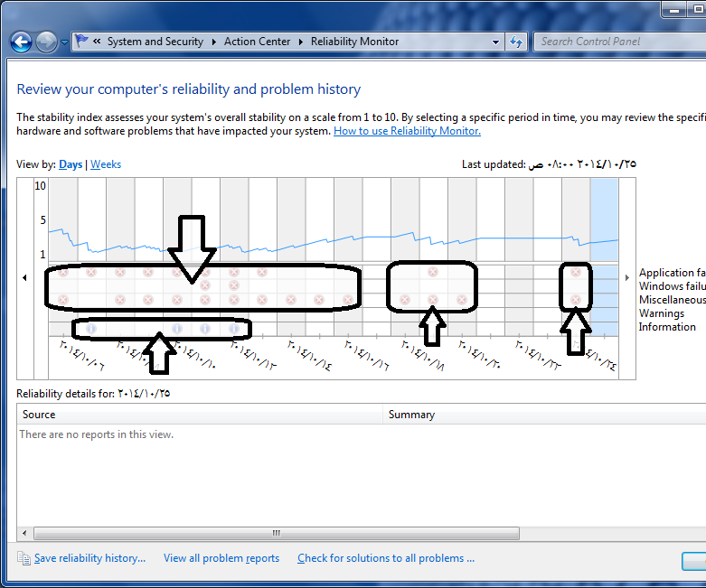
Task: Select miscellaneous failure icon on 2014/10/14
Action: [291, 300]
